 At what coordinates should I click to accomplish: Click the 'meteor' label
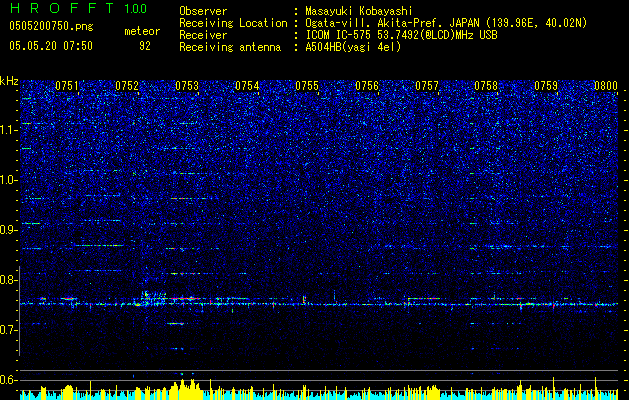pyautogui.click(x=142, y=31)
